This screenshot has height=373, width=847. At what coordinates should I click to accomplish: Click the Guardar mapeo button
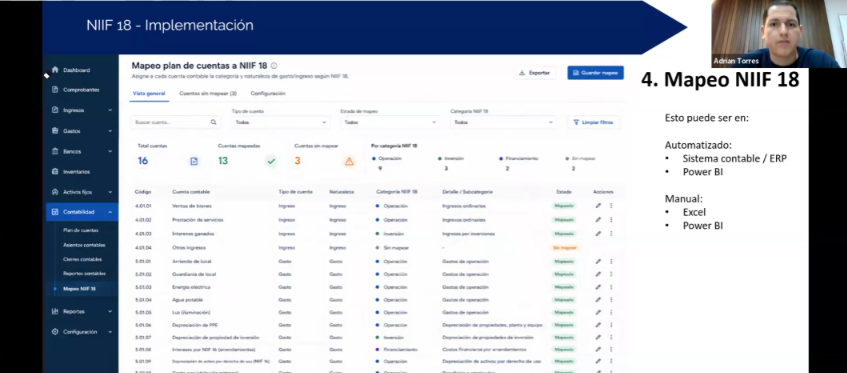595,73
